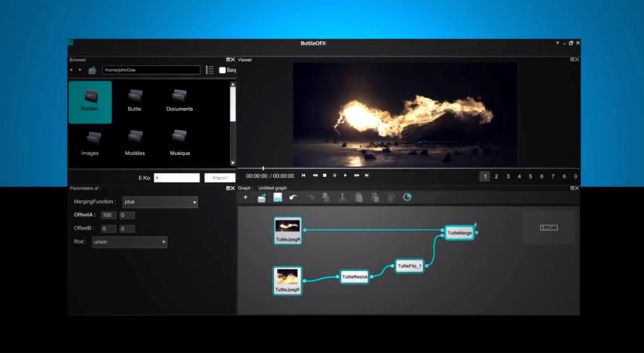Viewport: 644px width, 353px height.
Task: Click OffsetB second value field
Action: 127,229
